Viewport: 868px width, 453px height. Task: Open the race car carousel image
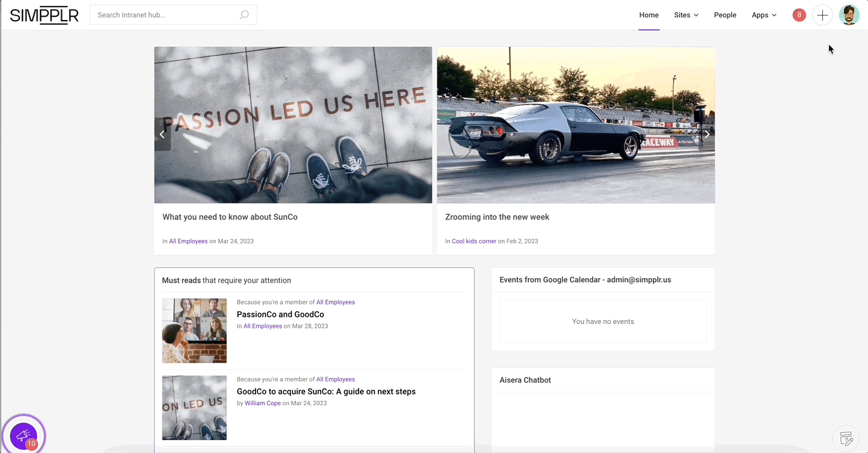click(576, 125)
